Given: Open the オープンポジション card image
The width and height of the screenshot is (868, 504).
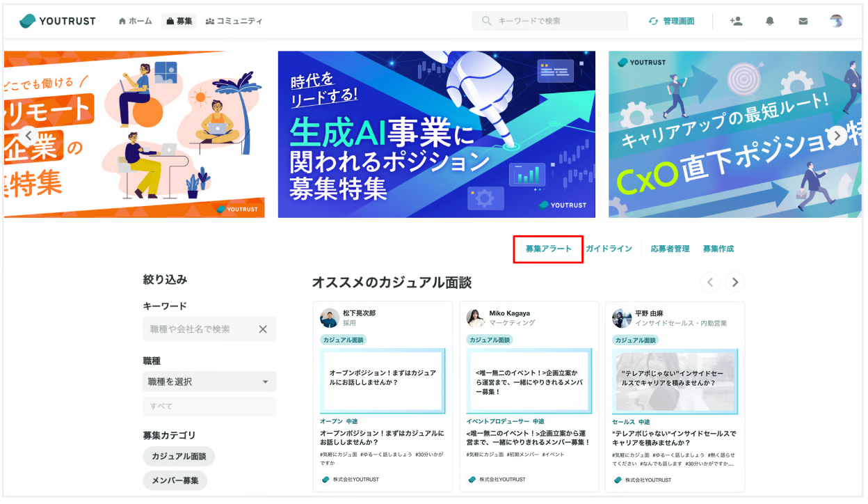Looking at the screenshot, I should [383, 381].
